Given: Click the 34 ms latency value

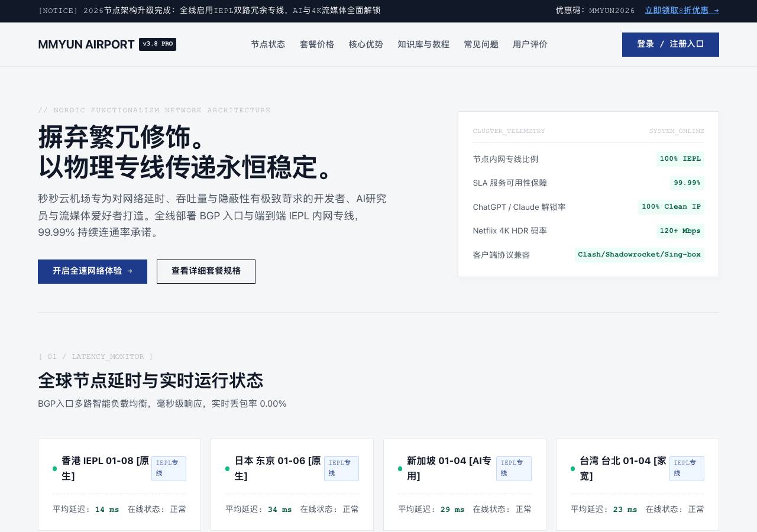Looking at the screenshot, I should 280,510.
